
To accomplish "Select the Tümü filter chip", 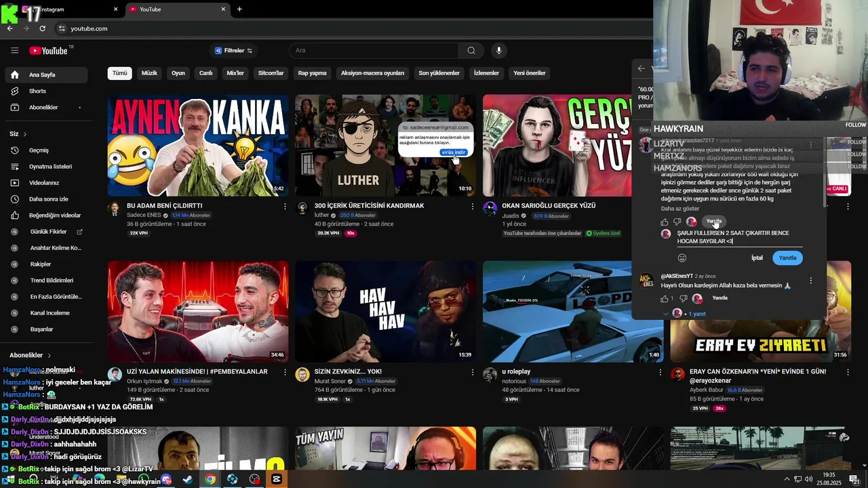I will pos(120,73).
